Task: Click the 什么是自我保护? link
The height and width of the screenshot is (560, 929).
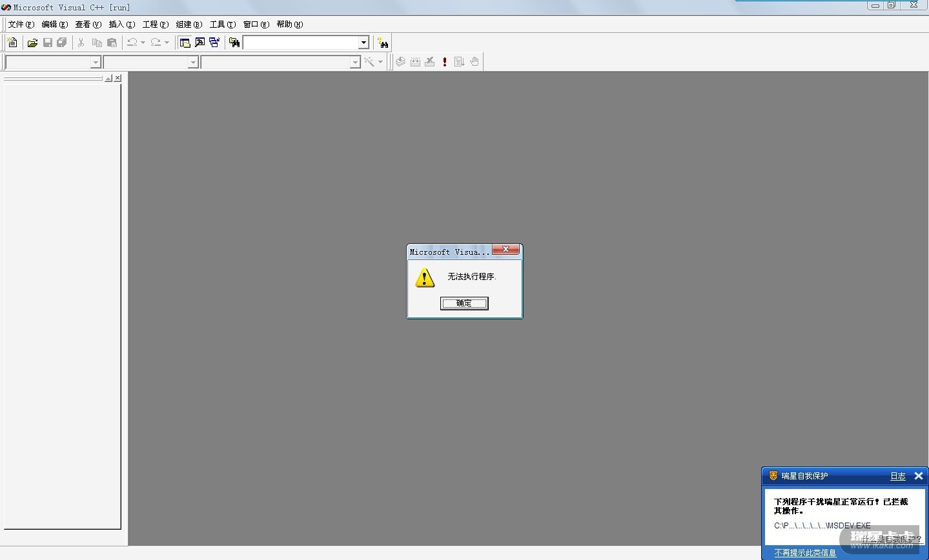Action: pyautogui.click(x=891, y=539)
